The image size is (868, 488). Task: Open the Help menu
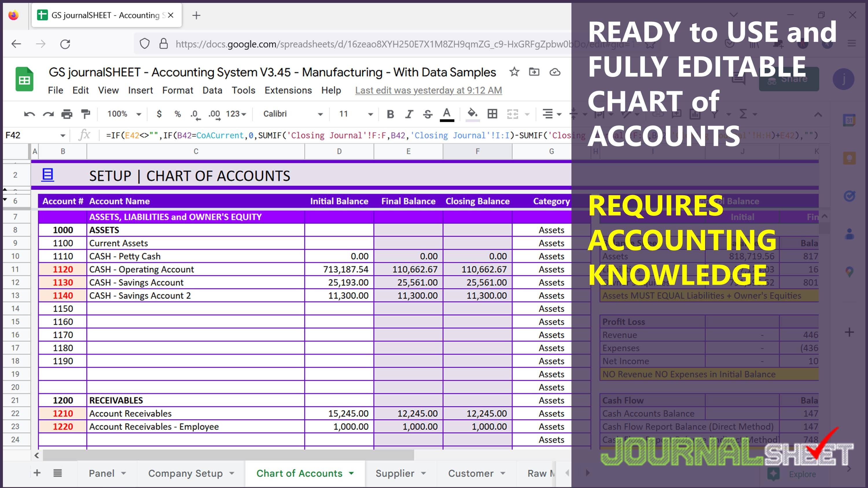point(331,90)
